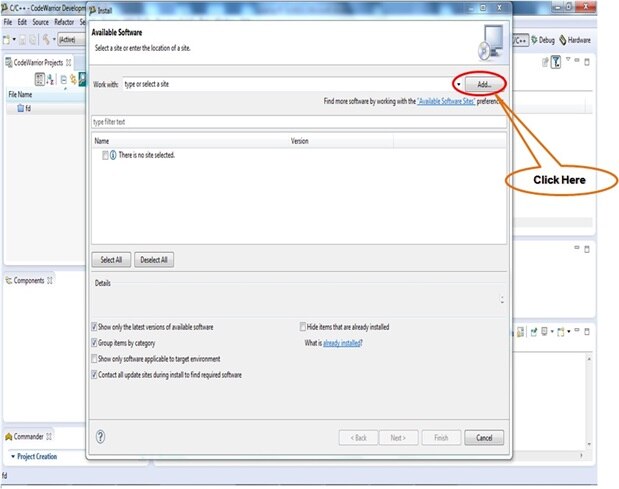Open the Hardware perspective icon
Image resolution: width=619 pixels, height=489 pixels.
coord(563,40)
